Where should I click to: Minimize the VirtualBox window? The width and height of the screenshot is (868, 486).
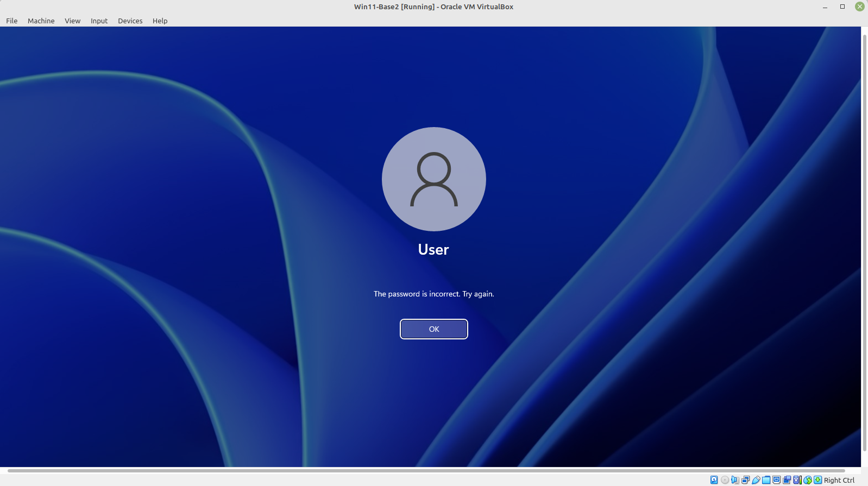click(x=825, y=7)
